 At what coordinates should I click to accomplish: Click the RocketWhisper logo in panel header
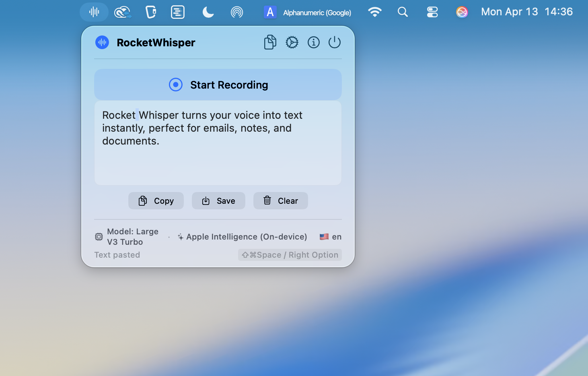102,42
